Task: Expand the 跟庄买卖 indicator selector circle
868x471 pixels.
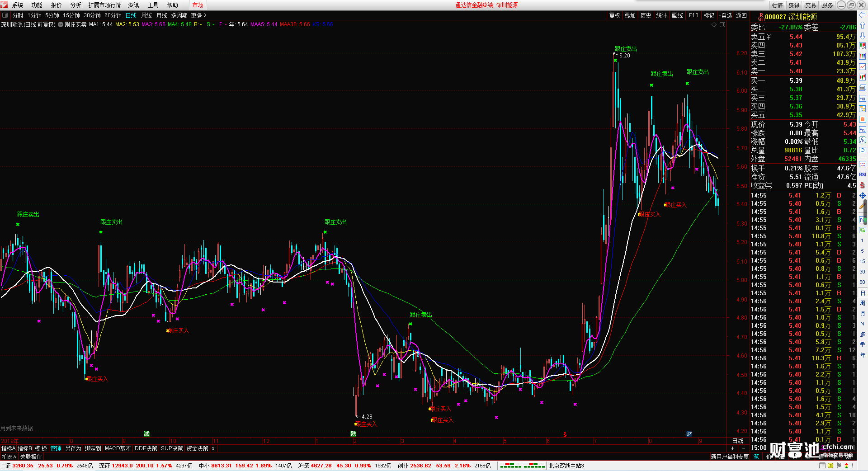Action: 61,24
